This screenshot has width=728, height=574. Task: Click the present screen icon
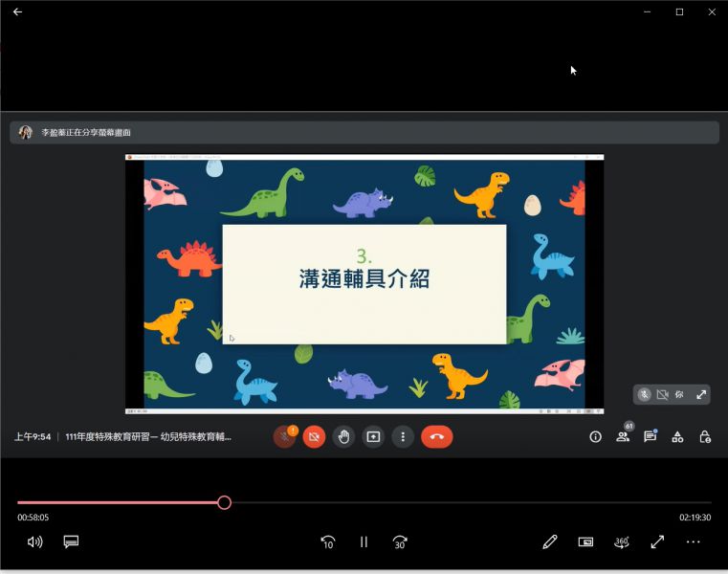point(373,436)
